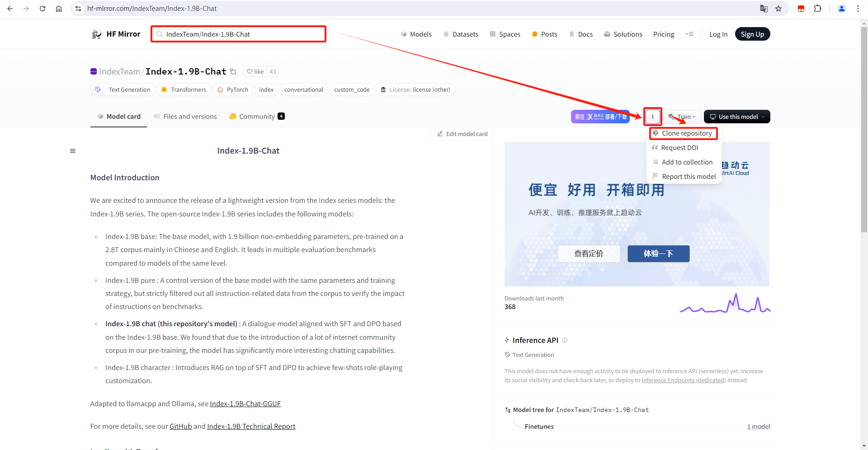
Task: Open the Index-1.9B Technical Report link
Action: (251, 427)
